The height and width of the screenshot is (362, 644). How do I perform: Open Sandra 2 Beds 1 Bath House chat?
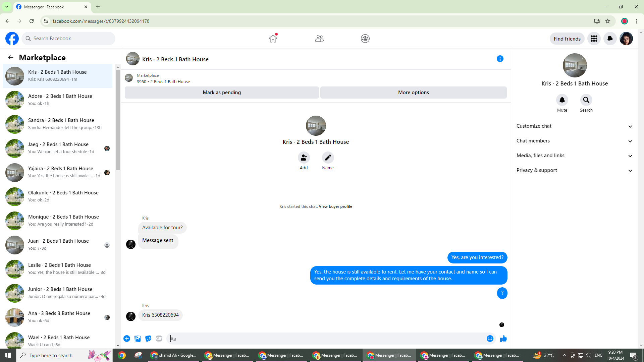[58, 124]
